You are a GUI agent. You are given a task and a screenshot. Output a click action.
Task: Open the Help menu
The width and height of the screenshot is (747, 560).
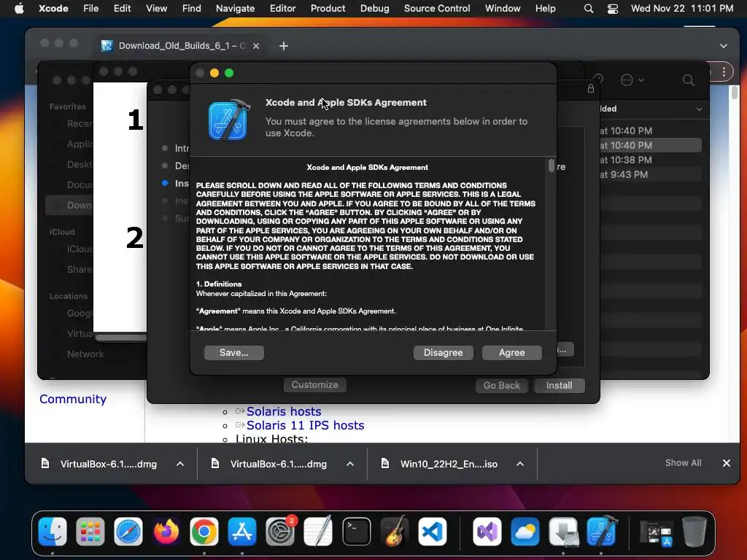click(545, 8)
